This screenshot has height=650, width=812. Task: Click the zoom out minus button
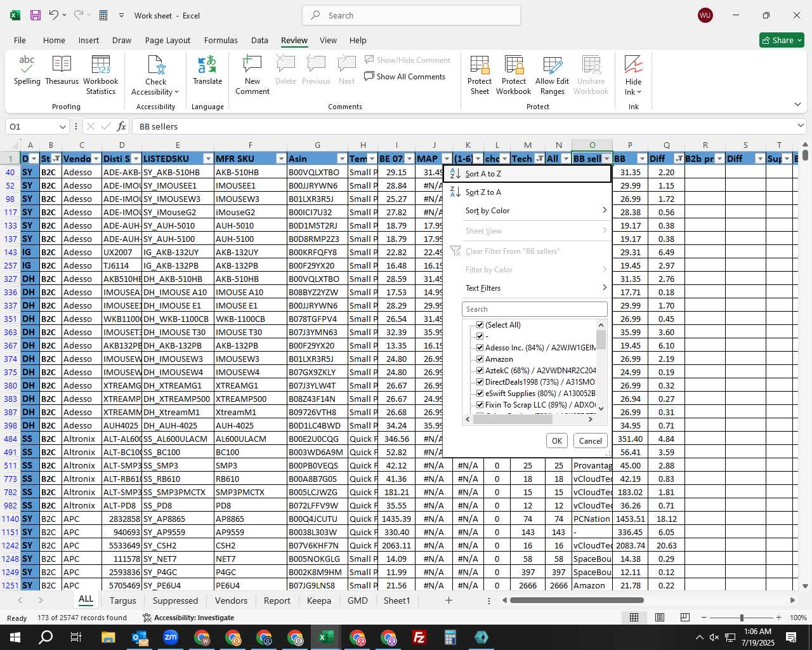[704, 618]
